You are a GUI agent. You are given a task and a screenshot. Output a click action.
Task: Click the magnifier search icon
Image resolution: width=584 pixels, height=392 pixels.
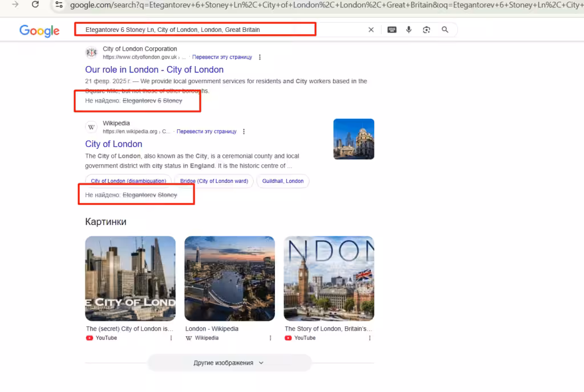[445, 30]
